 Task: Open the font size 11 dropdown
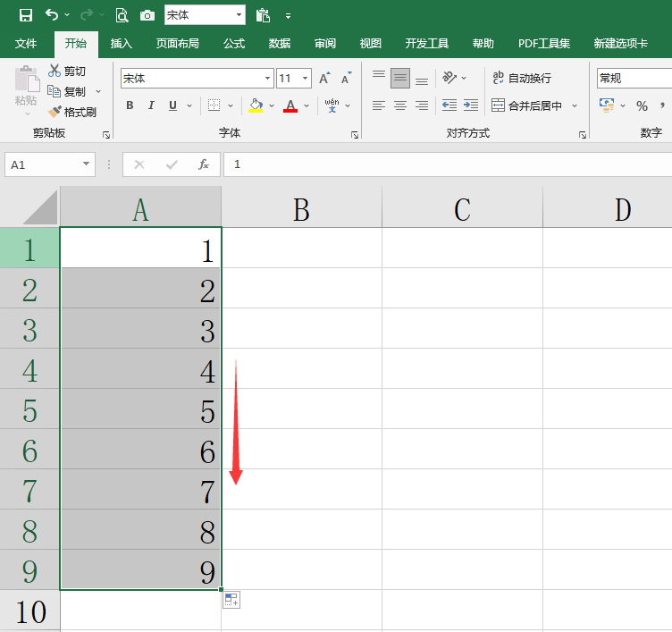point(305,79)
